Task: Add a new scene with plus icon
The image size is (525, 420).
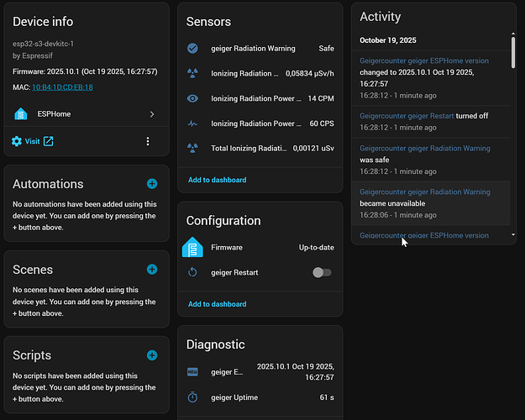Action: pos(152,270)
